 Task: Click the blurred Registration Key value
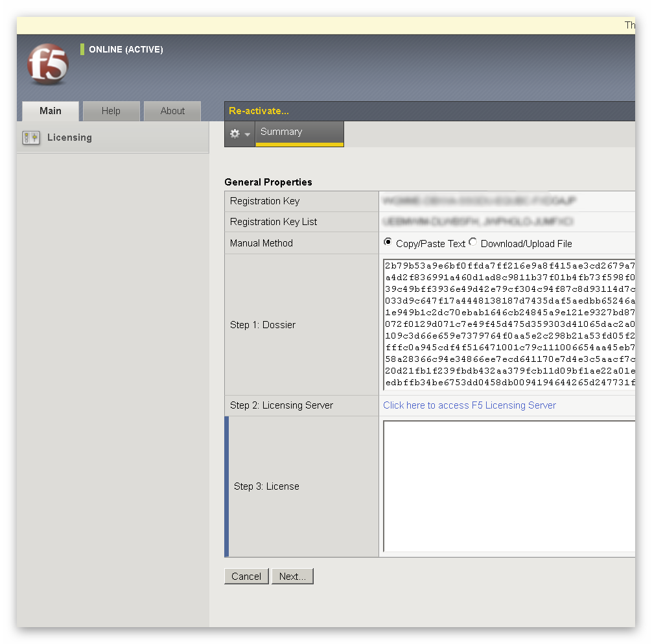479,201
